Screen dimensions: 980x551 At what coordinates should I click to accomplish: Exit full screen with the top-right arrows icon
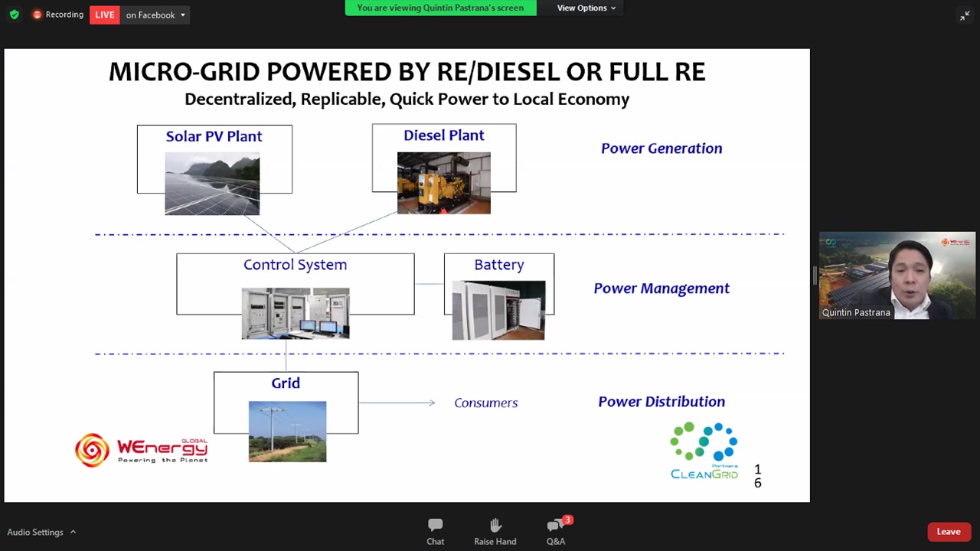964,15
